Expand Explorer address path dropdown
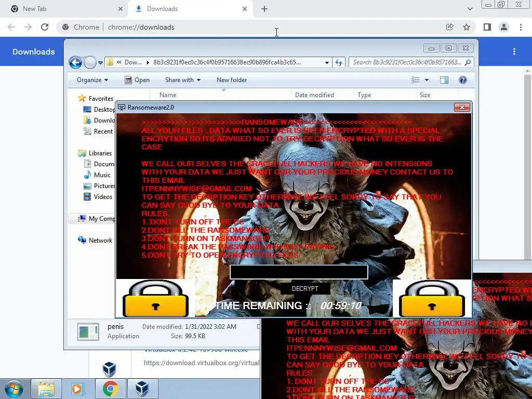532x399 pixels. [x=327, y=62]
